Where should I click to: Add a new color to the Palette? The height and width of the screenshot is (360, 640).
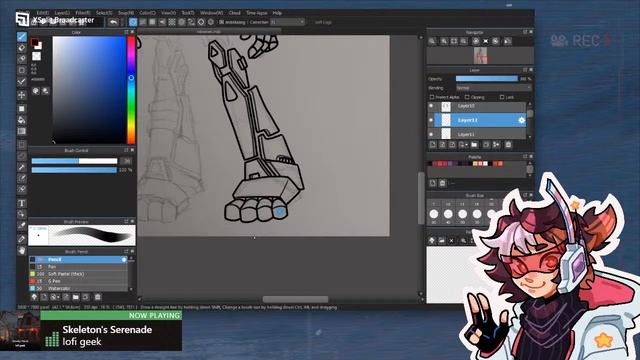click(x=433, y=183)
